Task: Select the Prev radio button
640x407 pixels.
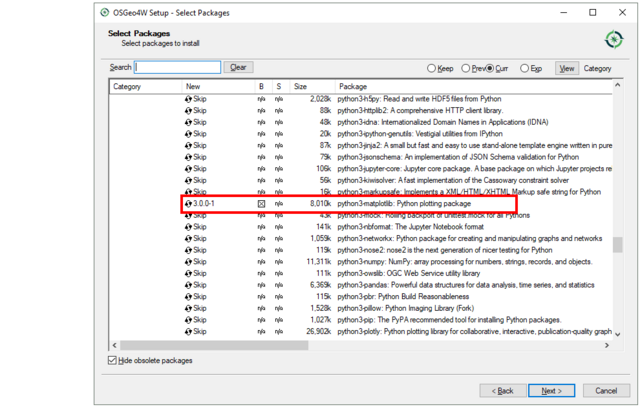Action: click(x=466, y=68)
